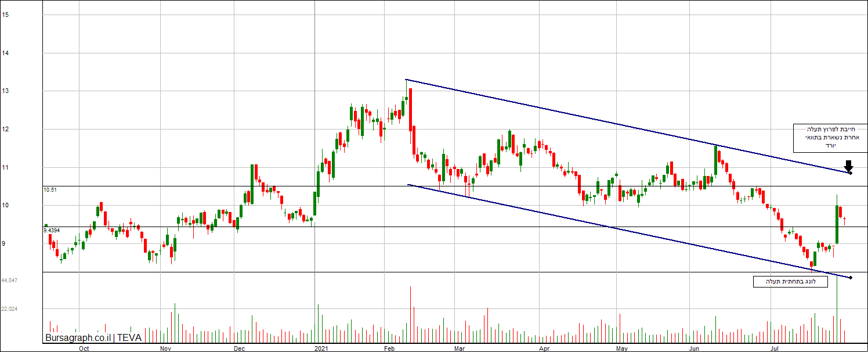Click the Apr label on time axis
Image resolution: width=868 pixels, height=352 pixels.
pos(544,349)
